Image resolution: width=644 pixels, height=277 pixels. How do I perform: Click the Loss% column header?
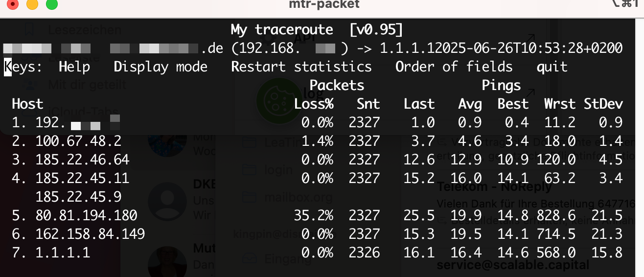pyautogui.click(x=314, y=104)
